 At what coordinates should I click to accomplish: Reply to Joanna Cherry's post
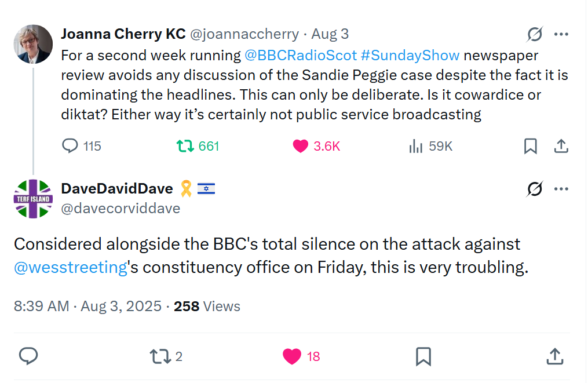click(x=70, y=146)
